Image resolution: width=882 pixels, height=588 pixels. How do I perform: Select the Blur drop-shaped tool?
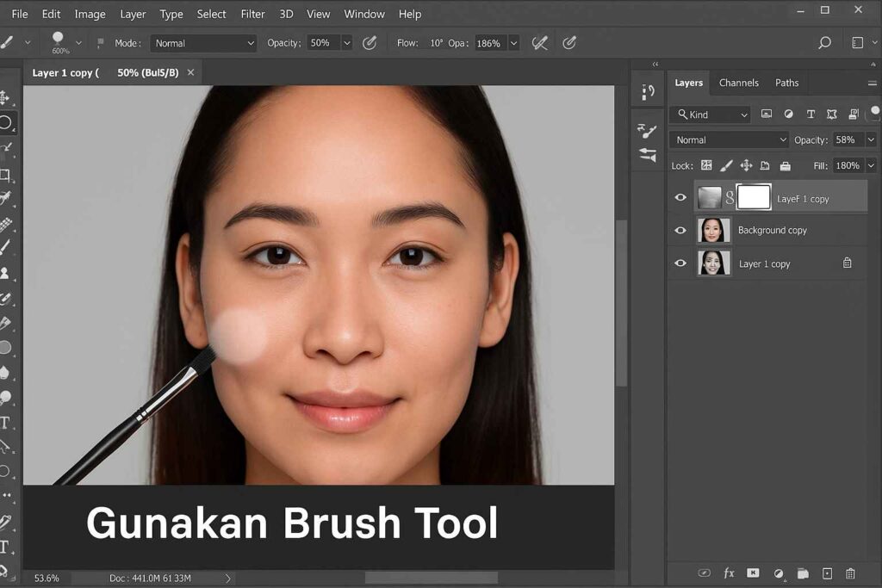(5, 372)
